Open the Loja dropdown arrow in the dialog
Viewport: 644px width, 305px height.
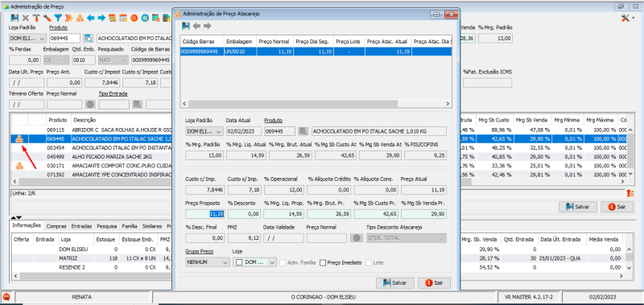pyautogui.click(x=272, y=262)
